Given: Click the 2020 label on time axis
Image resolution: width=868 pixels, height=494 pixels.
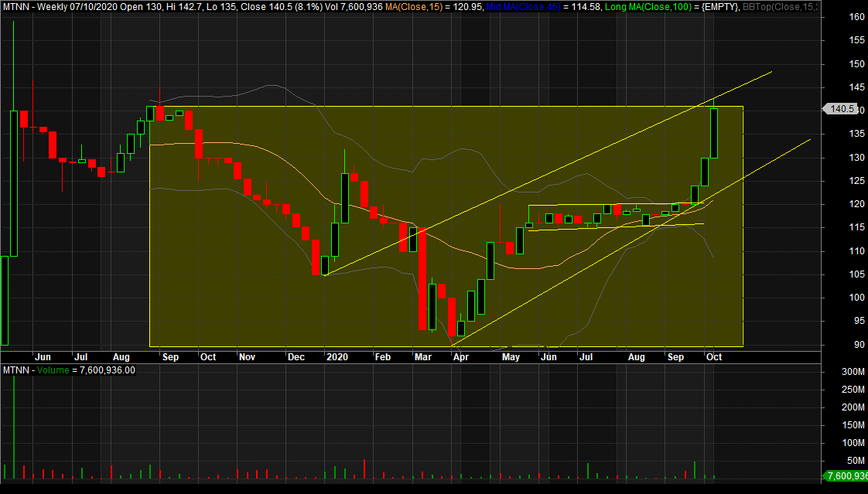Looking at the screenshot, I should click(x=337, y=357).
